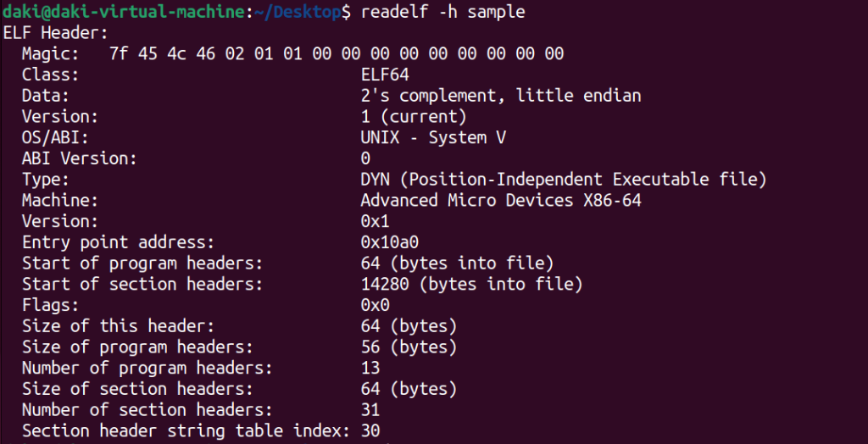The width and height of the screenshot is (868, 444).
Task: Click the ELF Header title line
Action: pos(55,33)
